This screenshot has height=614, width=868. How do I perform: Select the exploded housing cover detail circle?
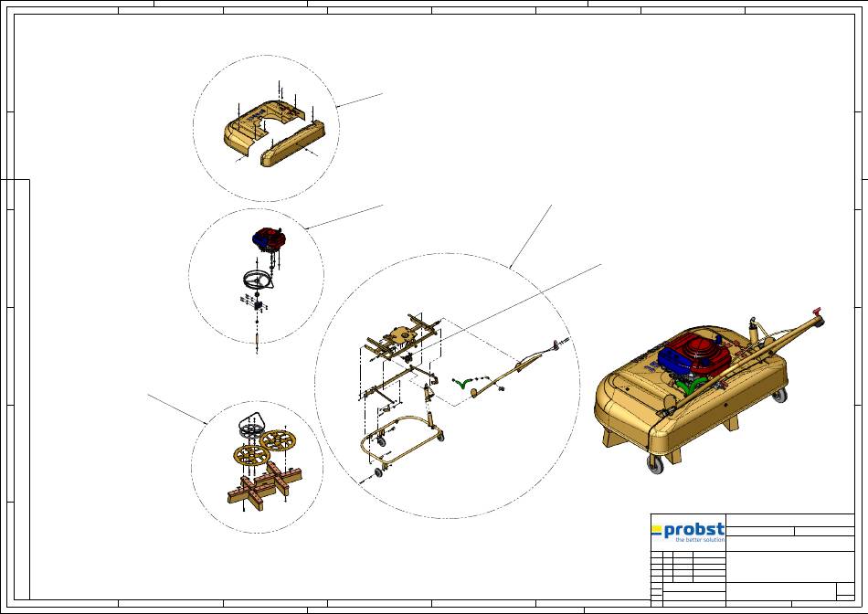pyautogui.click(x=266, y=129)
